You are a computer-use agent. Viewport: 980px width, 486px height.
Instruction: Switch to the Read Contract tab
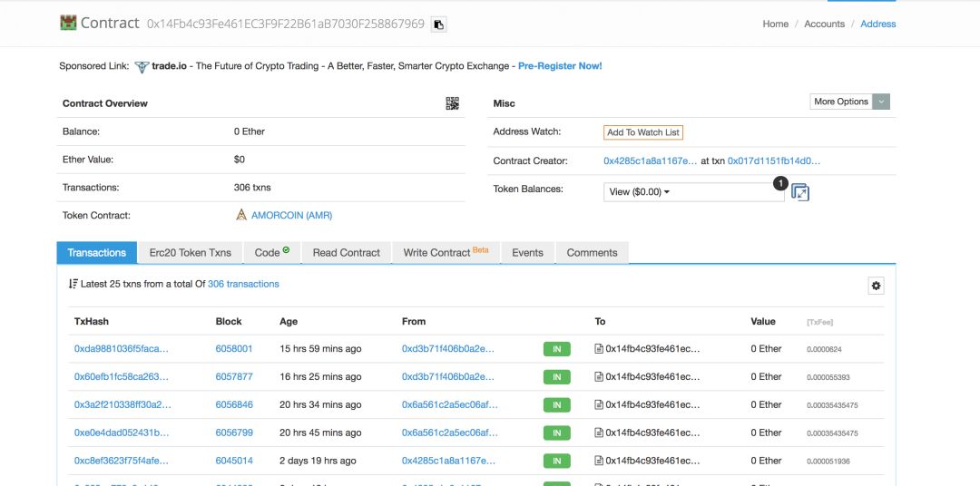347,252
